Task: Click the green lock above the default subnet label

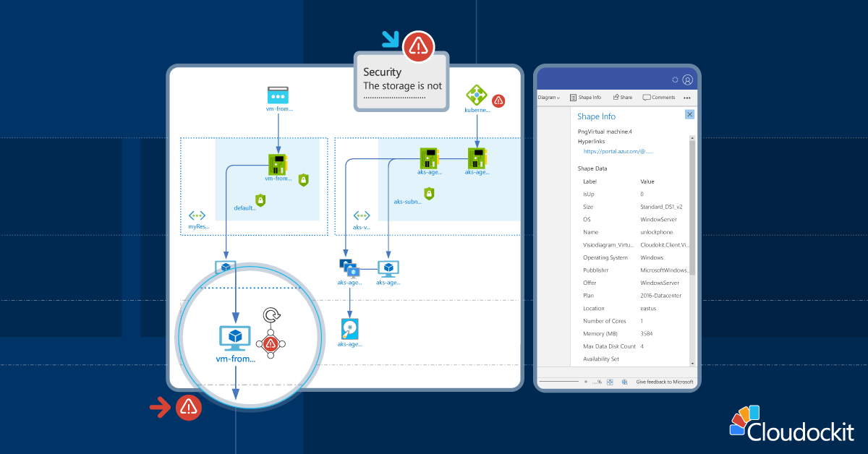Action: [x=260, y=200]
